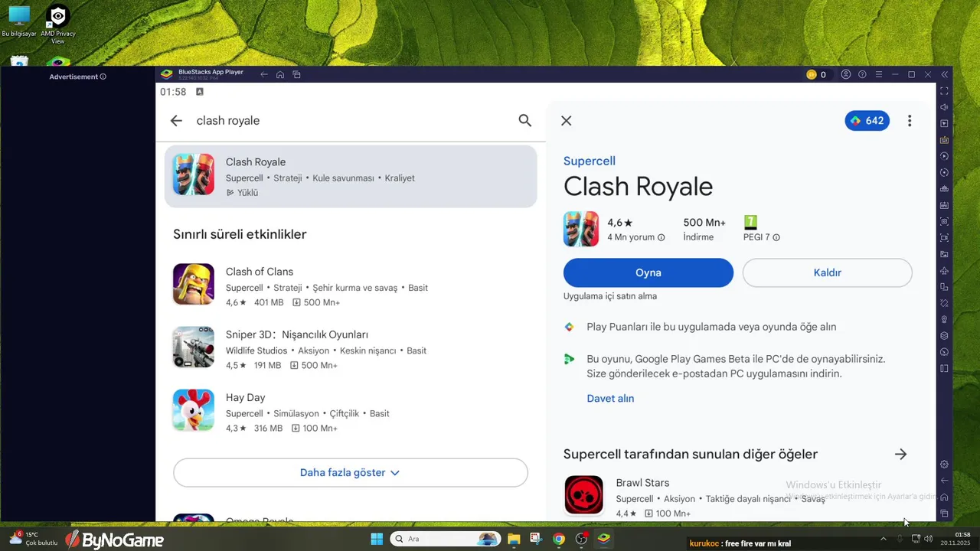Click the Oyna button
Viewport: 980px width, 551px height.
[648, 272]
